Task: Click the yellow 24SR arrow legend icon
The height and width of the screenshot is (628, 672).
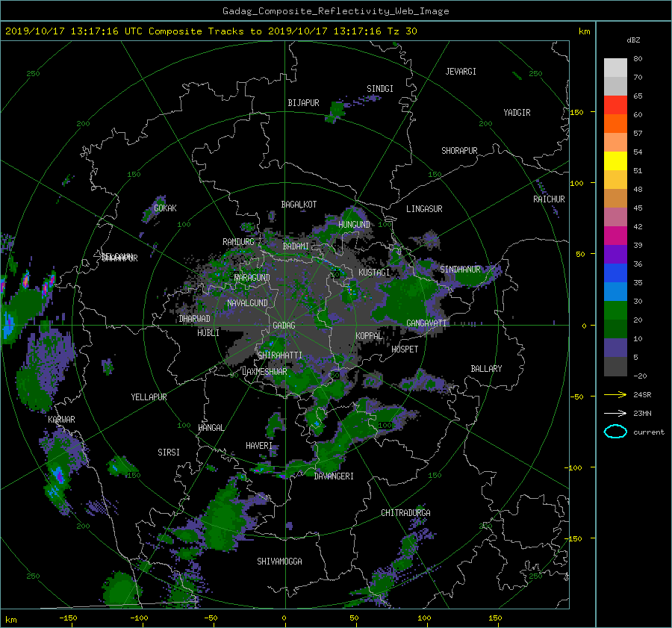Action: (x=615, y=394)
